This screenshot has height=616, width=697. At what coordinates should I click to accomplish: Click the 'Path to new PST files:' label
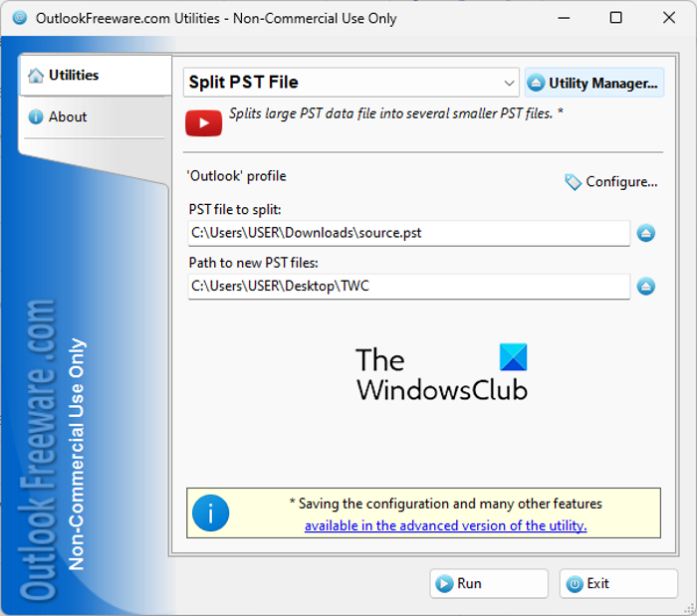click(253, 263)
